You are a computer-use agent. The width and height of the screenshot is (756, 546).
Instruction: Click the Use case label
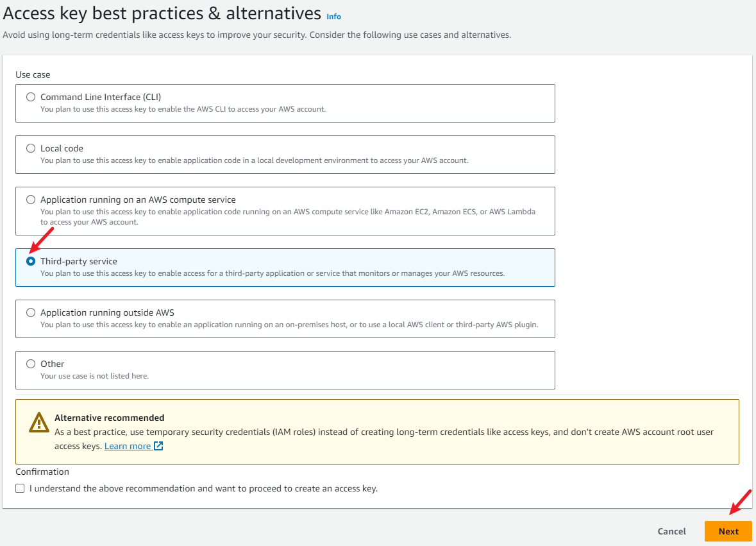[x=33, y=75]
